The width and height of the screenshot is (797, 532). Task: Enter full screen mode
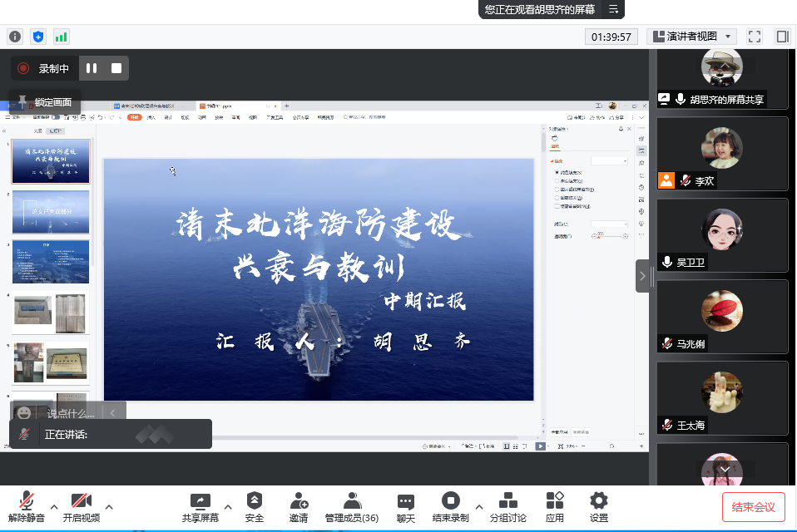point(755,37)
